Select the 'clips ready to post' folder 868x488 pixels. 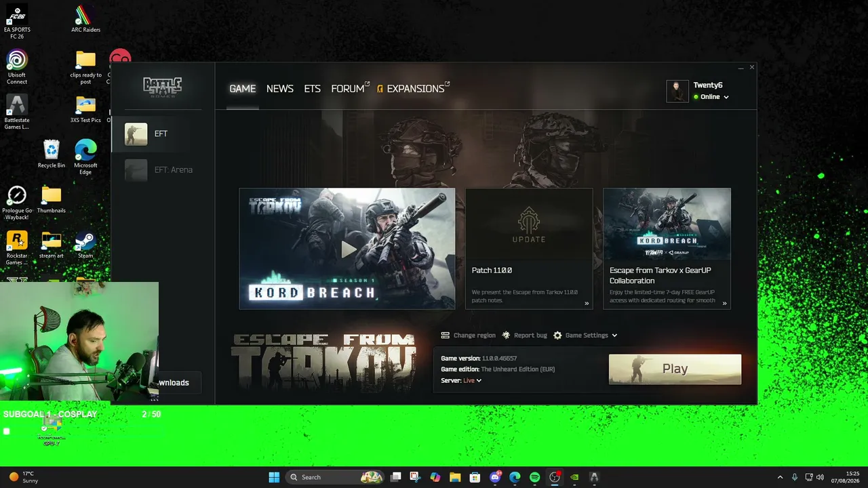tap(85, 67)
